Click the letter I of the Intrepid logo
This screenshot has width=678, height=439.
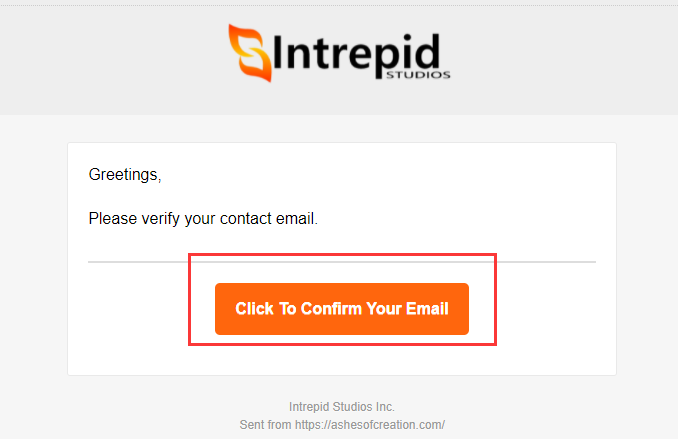click(278, 52)
